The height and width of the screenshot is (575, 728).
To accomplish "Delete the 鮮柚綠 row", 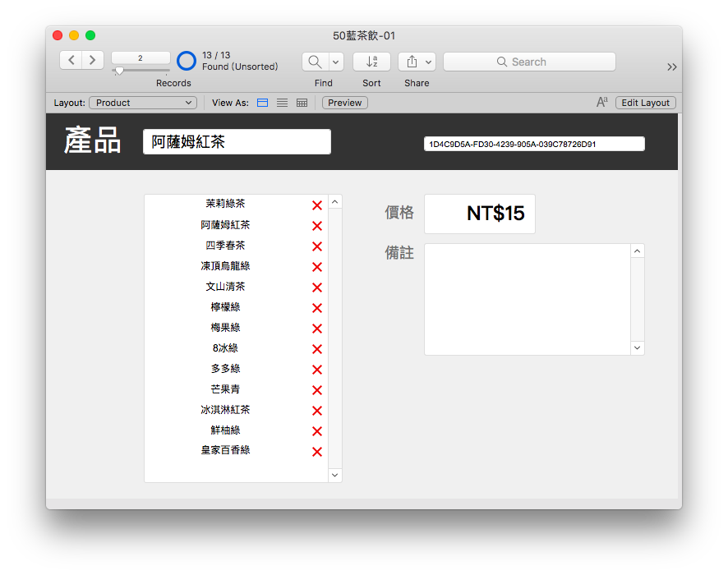I will tap(317, 431).
